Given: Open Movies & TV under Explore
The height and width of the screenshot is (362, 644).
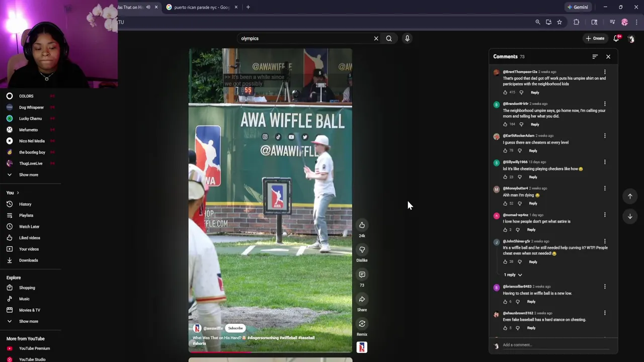Looking at the screenshot, I should (x=30, y=310).
